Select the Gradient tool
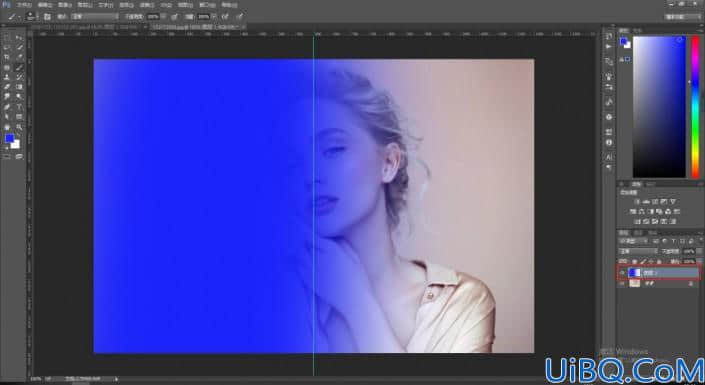Image resolution: width=705 pixels, height=385 pixels. click(x=19, y=87)
